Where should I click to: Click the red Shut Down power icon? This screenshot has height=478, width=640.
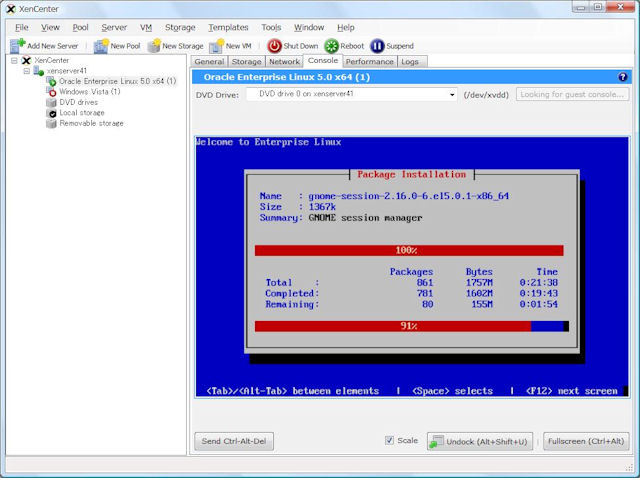click(x=274, y=46)
